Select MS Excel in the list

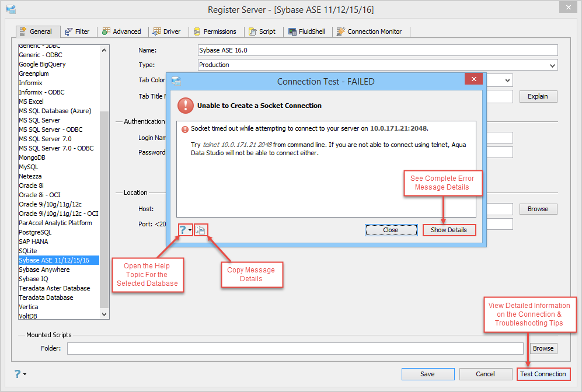[x=31, y=101]
